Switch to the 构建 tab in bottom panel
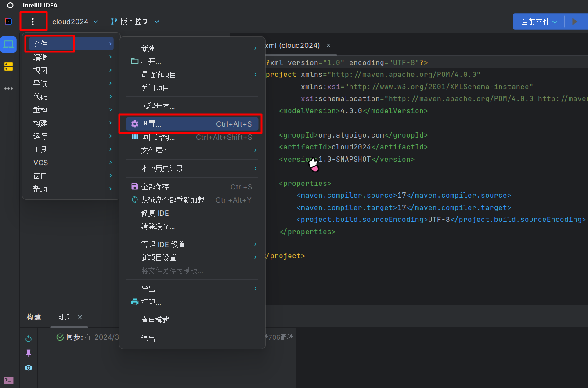588x388 pixels. [x=34, y=317]
